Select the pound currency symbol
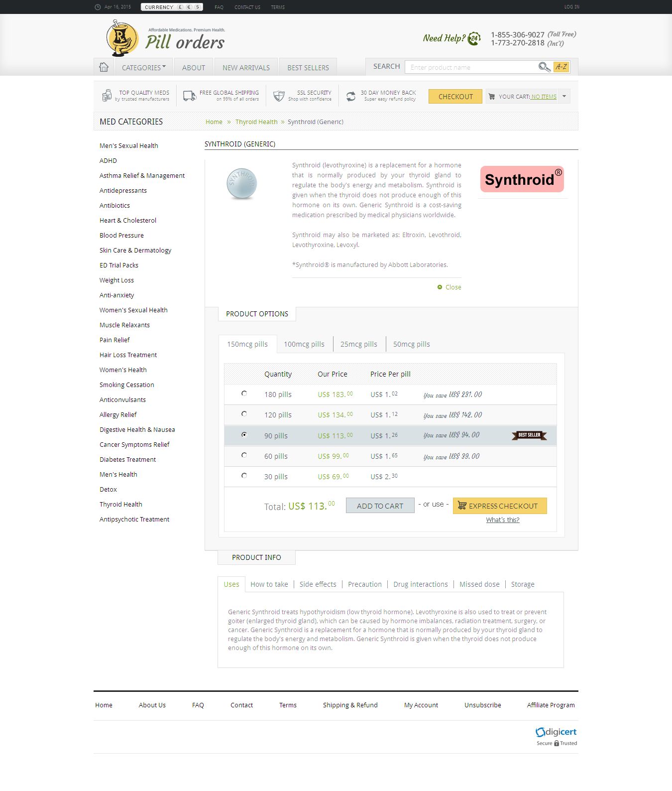Screen dimensions: 672x791 tap(180, 7)
